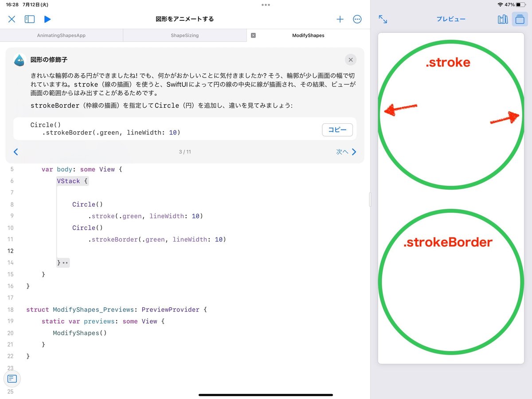Click the divider handle between editor and preview
Viewport: 532px width, 399px height.
click(x=370, y=199)
